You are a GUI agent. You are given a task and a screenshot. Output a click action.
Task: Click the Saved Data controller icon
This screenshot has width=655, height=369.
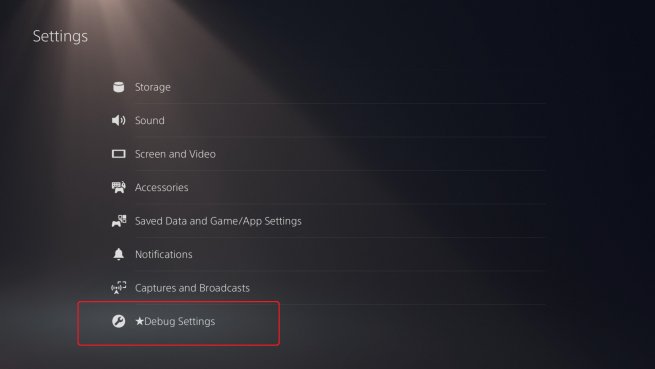pyautogui.click(x=119, y=221)
